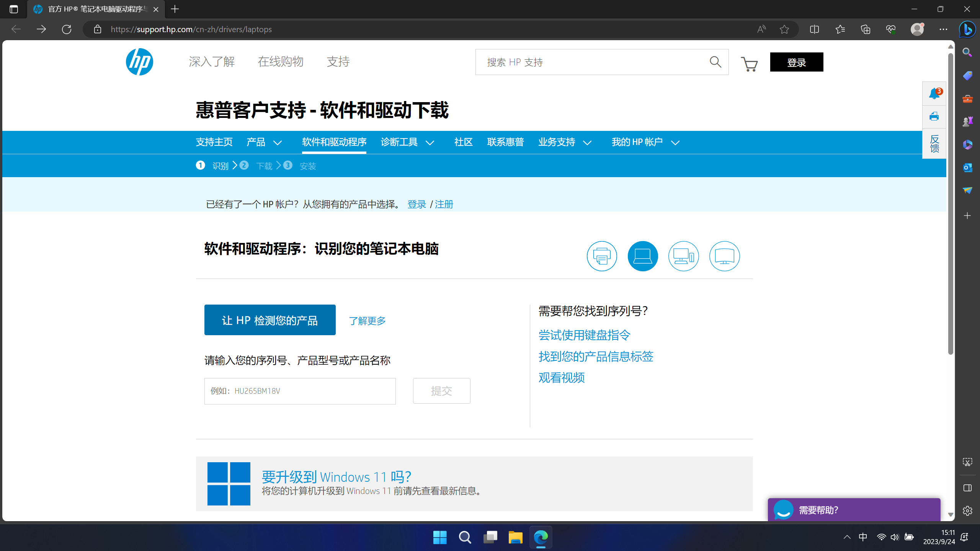The width and height of the screenshot is (980, 551).
Task: Open File Explorer from the taskbar
Action: pos(515,537)
